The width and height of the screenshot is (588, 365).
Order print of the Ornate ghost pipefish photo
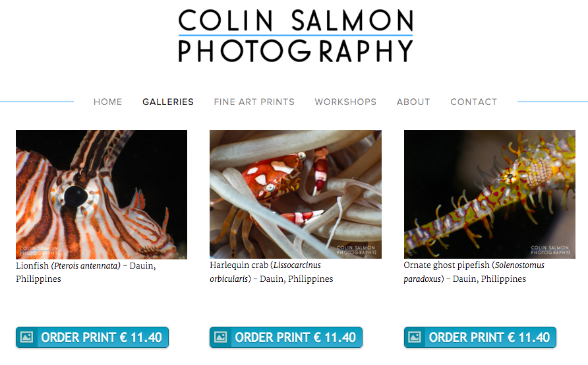tap(480, 337)
